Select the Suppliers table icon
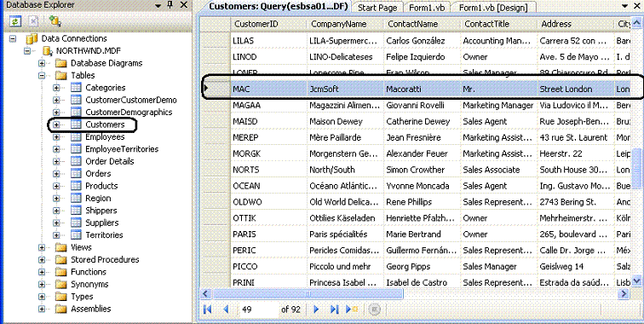644x324 pixels. pyautogui.click(x=76, y=223)
